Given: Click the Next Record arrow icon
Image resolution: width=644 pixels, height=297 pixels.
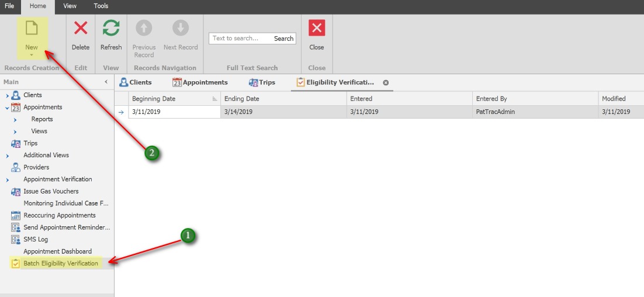Looking at the screenshot, I should pyautogui.click(x=181, y=28).
